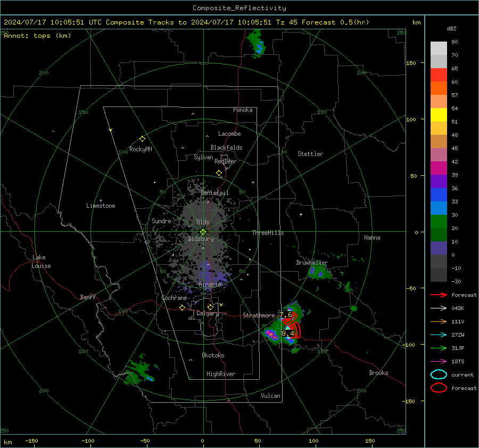Pick the 33 dBZ blue color swatch
This screenshot has width=479, height=448.
[439, 195]
